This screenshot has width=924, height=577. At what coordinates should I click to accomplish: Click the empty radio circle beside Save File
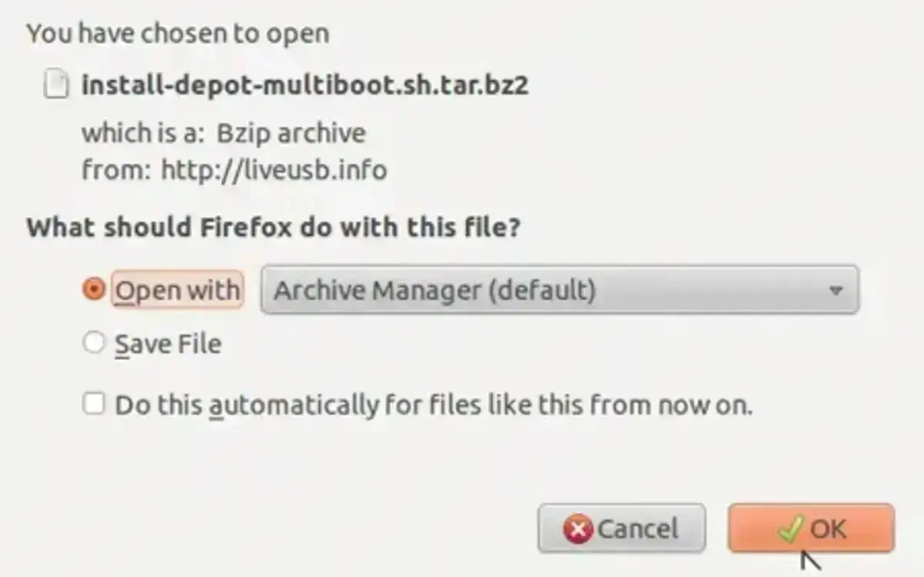pos(94,342)
